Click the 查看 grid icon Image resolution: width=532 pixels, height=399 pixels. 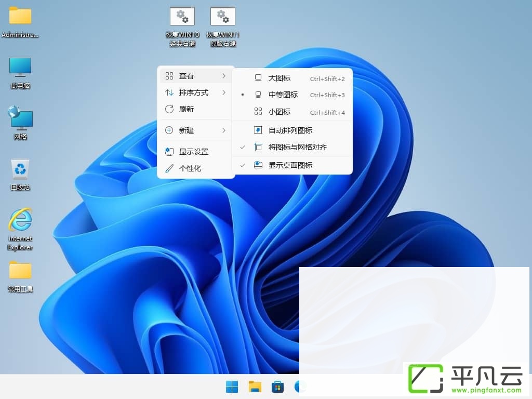coord(169,76)
